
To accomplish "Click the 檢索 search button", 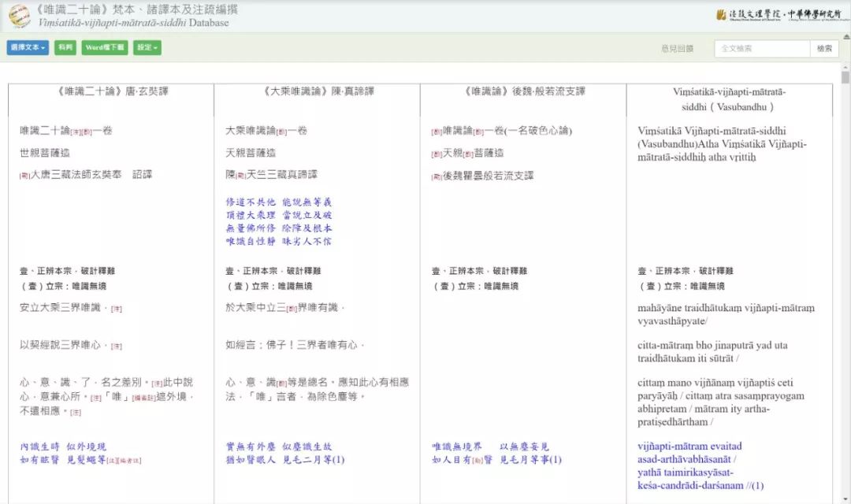I will pyautogui.click(x=824, y=49).
